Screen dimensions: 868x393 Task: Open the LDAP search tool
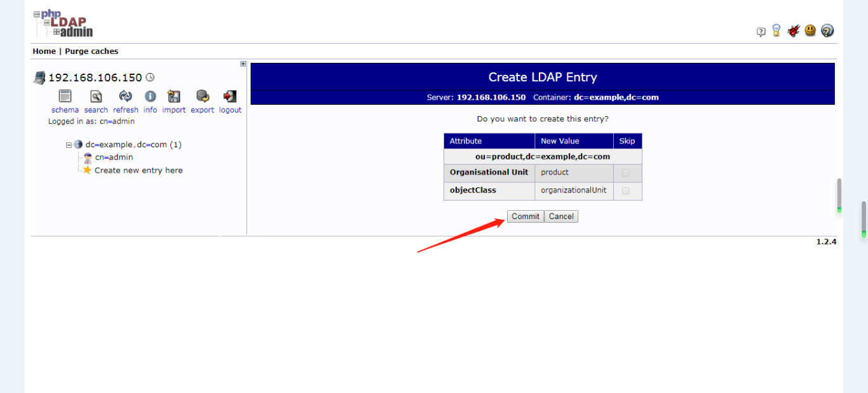(95, 97)
